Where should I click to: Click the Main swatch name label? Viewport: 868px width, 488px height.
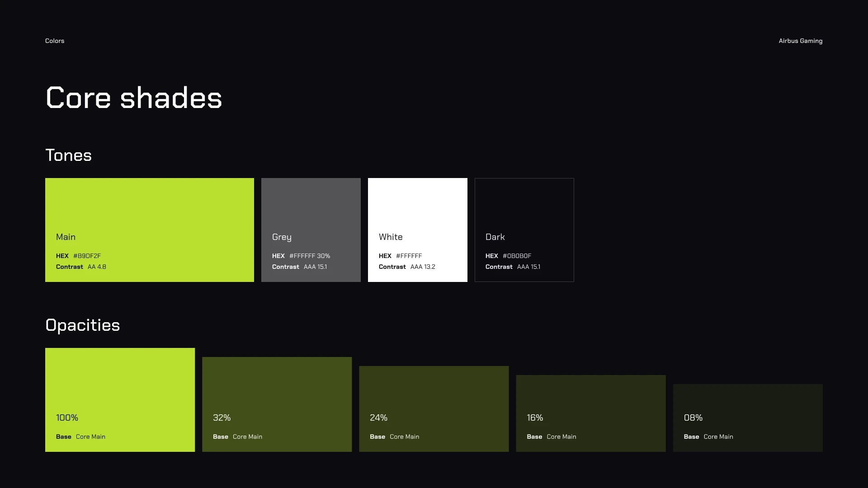pyautogui.click(x=66, y=237)
